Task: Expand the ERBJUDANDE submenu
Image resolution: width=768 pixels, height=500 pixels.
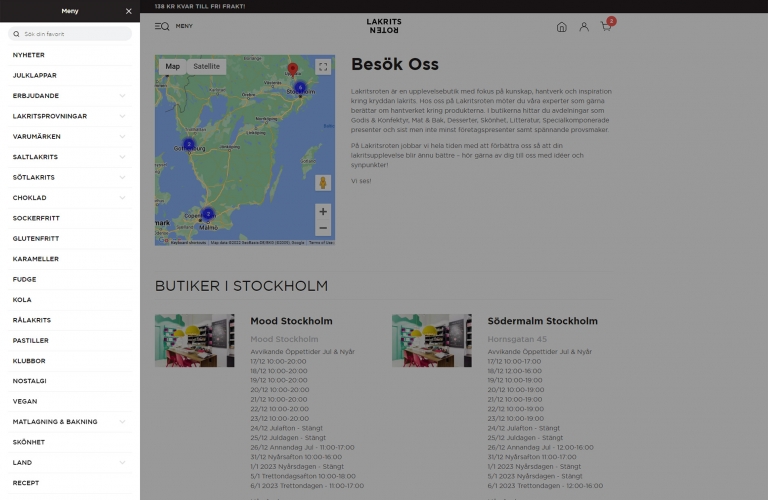Action: coord(122,96)
